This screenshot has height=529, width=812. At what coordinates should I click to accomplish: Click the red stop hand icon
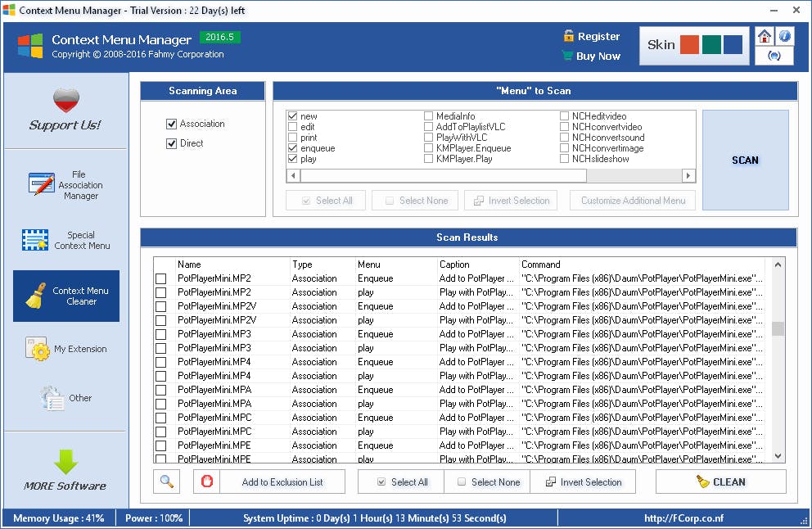[x=206, y=482]
